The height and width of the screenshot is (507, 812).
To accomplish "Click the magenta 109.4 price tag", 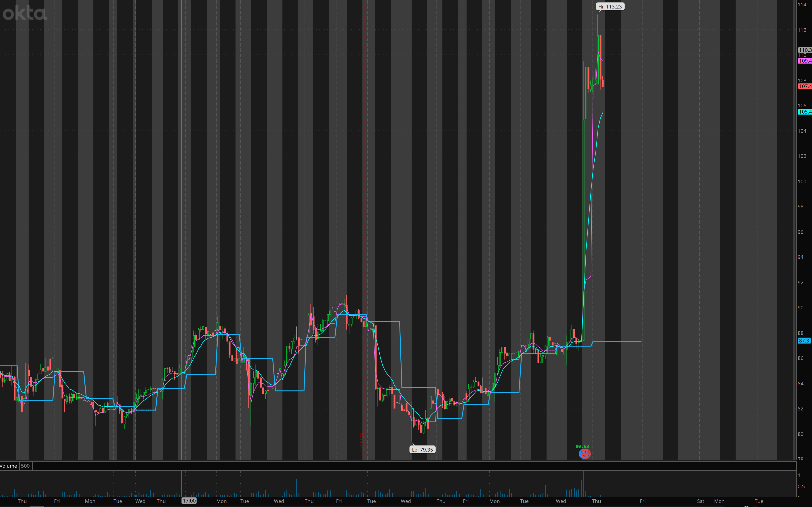I will click(805, 61).
